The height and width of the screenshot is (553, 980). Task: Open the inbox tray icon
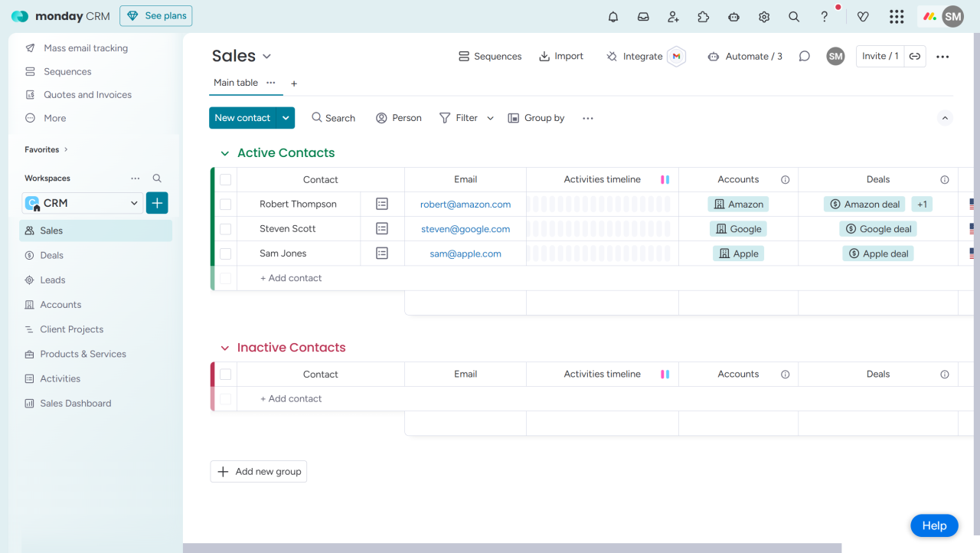pos(643,17)
